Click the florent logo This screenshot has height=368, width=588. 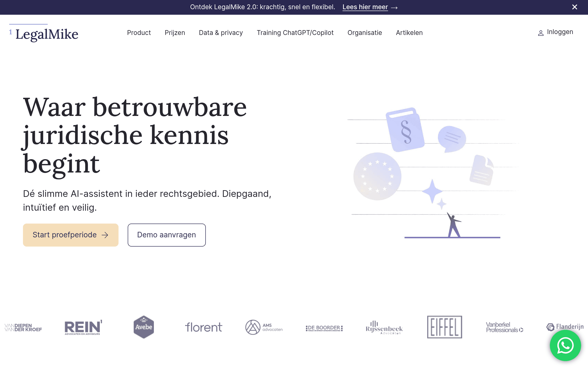204,327
